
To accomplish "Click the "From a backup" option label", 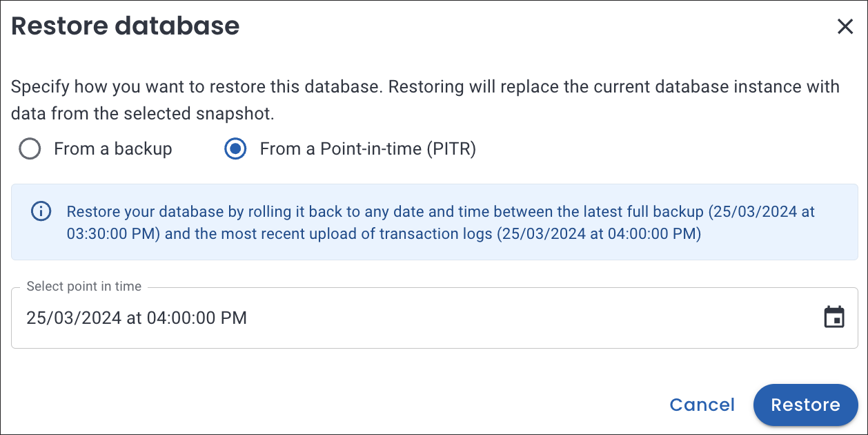I will tap(112, 149).
